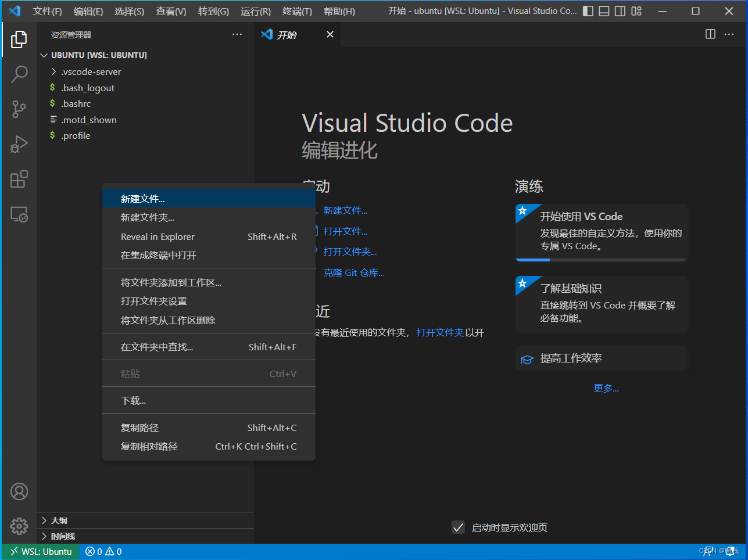Open the Remote Explorer view icon
The width and height of the screenshot is (748, 560).
(x=19, y=214)
